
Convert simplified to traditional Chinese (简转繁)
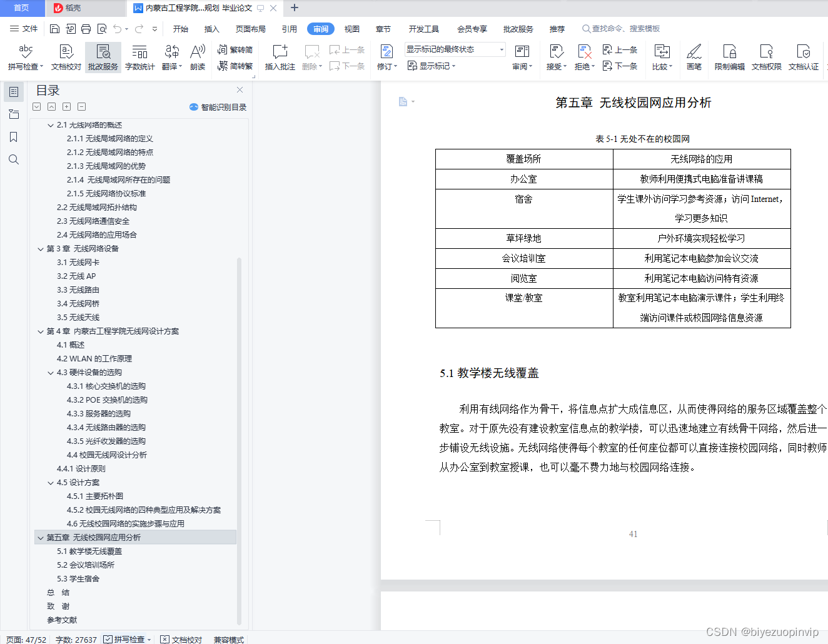point(235,66)
